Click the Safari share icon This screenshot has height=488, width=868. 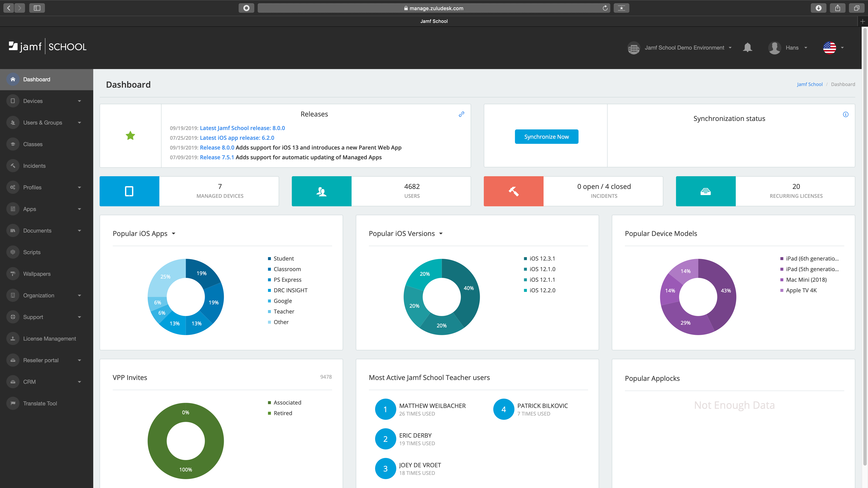(x=838, y=8)
